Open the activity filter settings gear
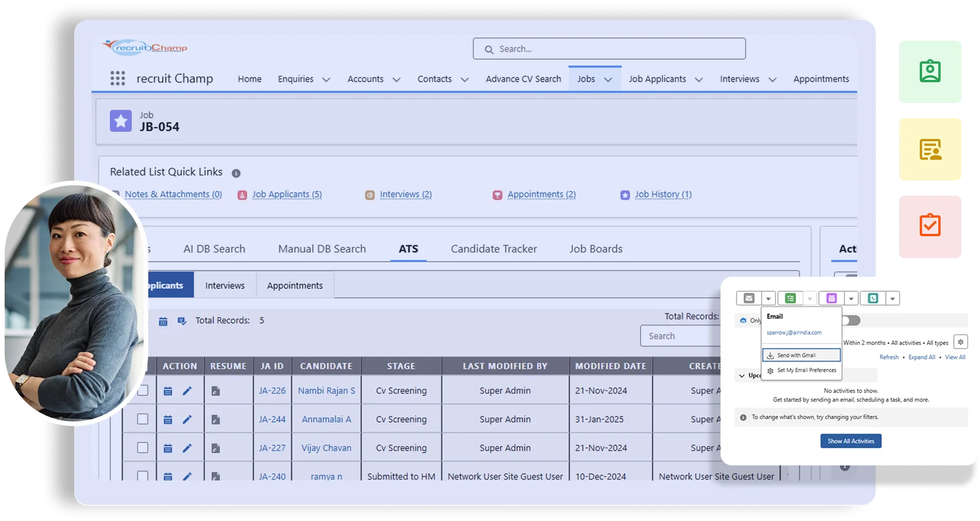 (960, 342)
